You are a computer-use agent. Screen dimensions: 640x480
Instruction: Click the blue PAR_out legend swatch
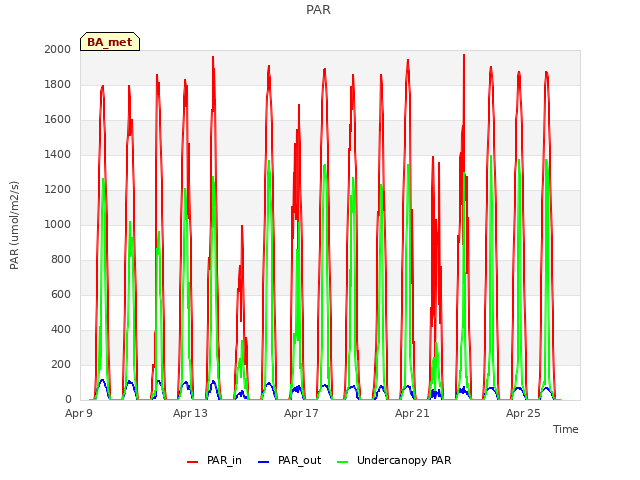tap(264, 462)
